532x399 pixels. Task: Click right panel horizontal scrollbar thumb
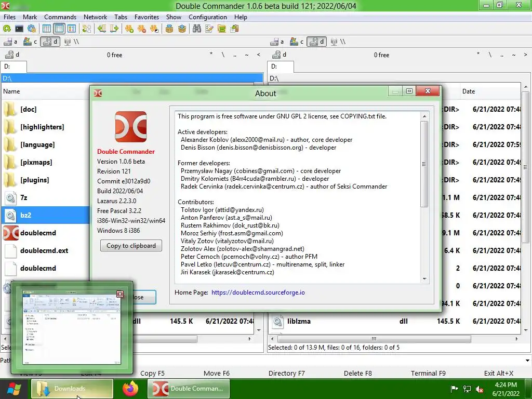click(374, 339)
